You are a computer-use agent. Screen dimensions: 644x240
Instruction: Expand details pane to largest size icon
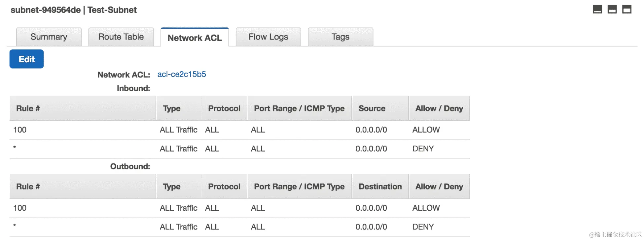pyautogui.click(x=626, y=9)
